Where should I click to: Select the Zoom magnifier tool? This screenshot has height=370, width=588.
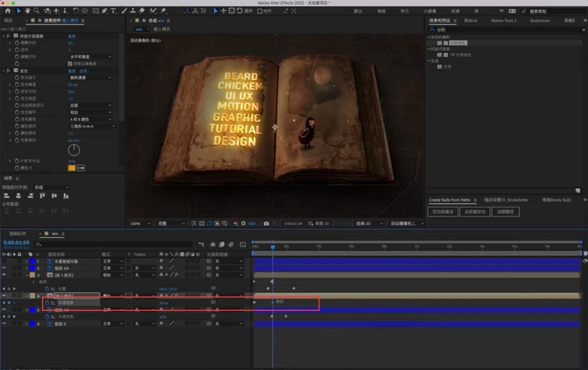(36, 11)
